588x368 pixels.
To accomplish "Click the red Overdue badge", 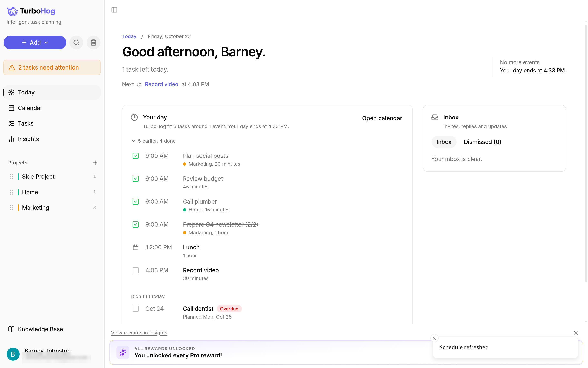I will coord(229,309).
